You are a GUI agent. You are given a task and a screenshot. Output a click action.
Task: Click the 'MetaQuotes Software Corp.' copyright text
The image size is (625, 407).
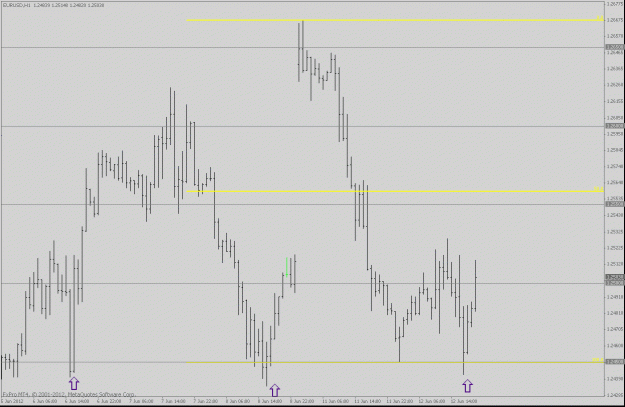tap(104, 395)
